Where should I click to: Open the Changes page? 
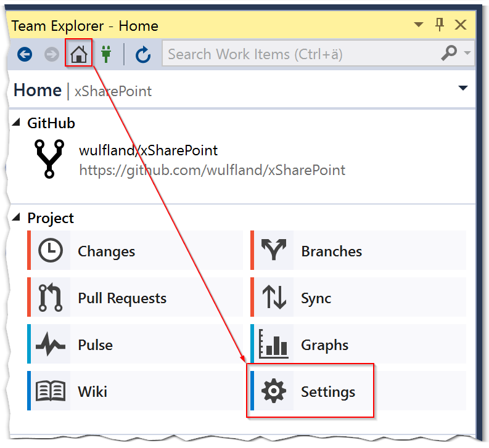tap(106, 251)
